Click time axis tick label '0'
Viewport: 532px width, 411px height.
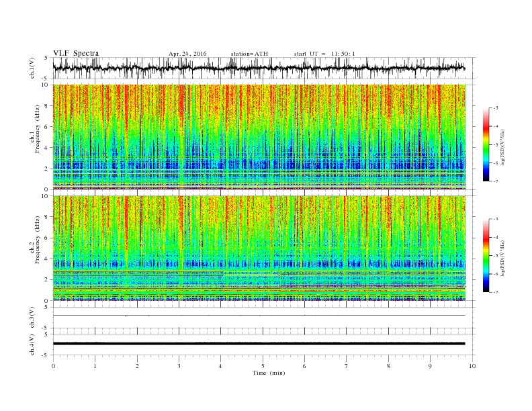(x=53, y=366)
